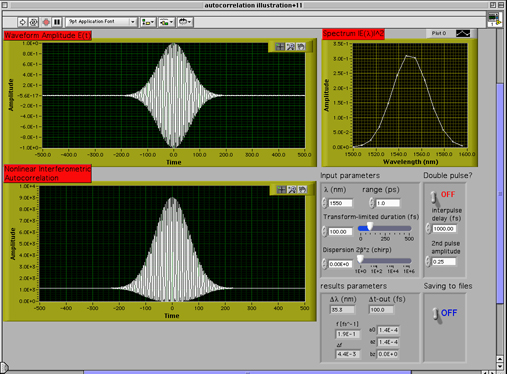Screen dimensions: 507x374
Task: Toggle the Saving to files switch
Action: coord(436,314)
